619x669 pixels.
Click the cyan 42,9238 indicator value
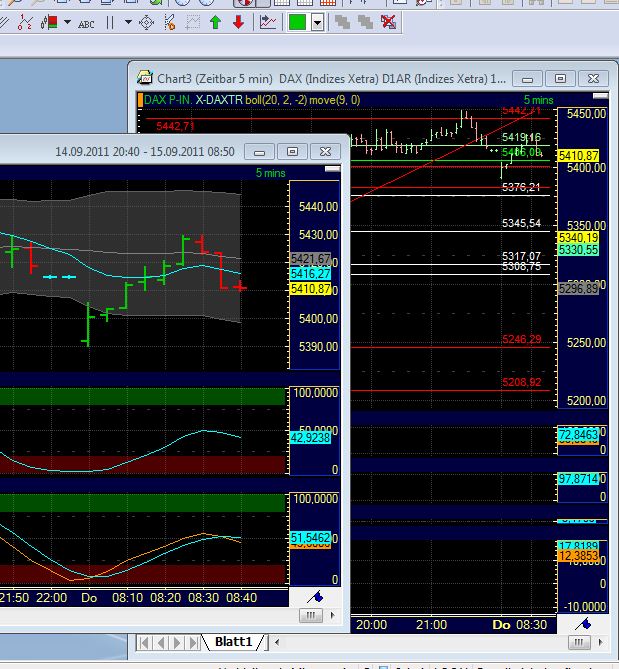pos(311,438)
